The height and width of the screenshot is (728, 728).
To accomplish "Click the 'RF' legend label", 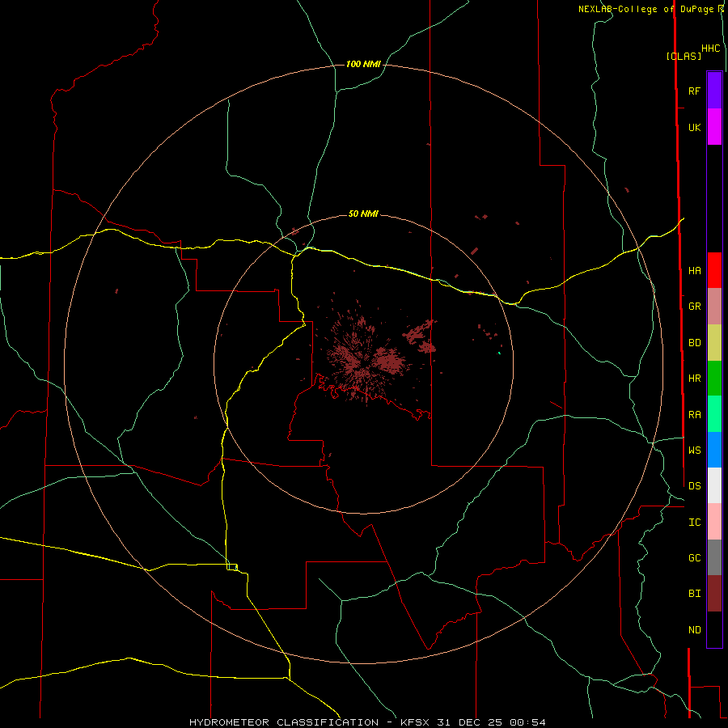I will pyautogui.click(x=695, y=91).
